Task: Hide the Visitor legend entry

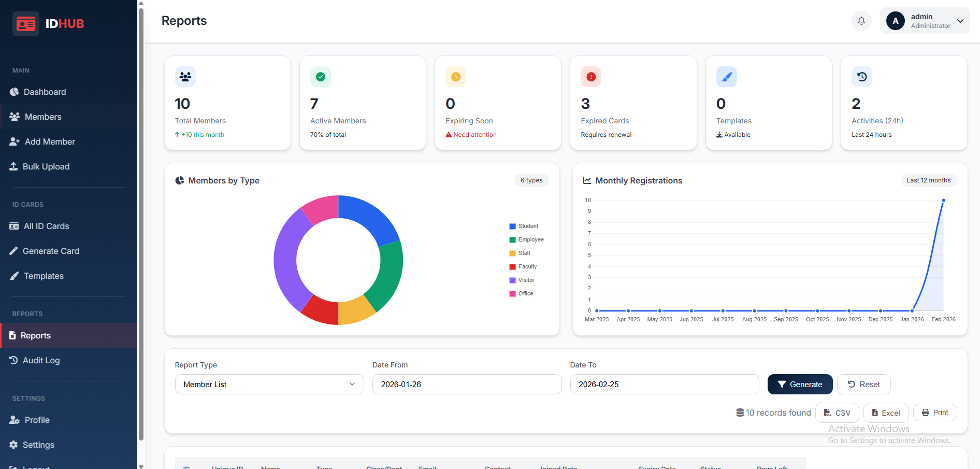Action: 522,280
